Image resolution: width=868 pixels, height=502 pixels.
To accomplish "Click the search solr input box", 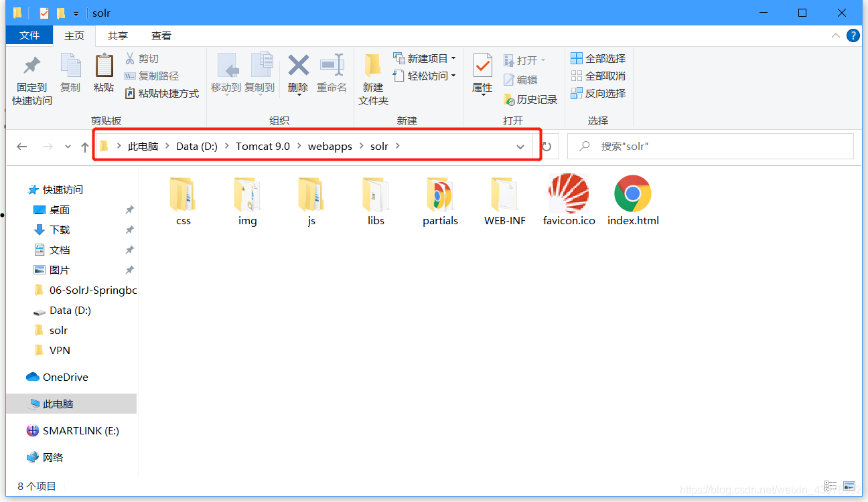I will 711,146.
